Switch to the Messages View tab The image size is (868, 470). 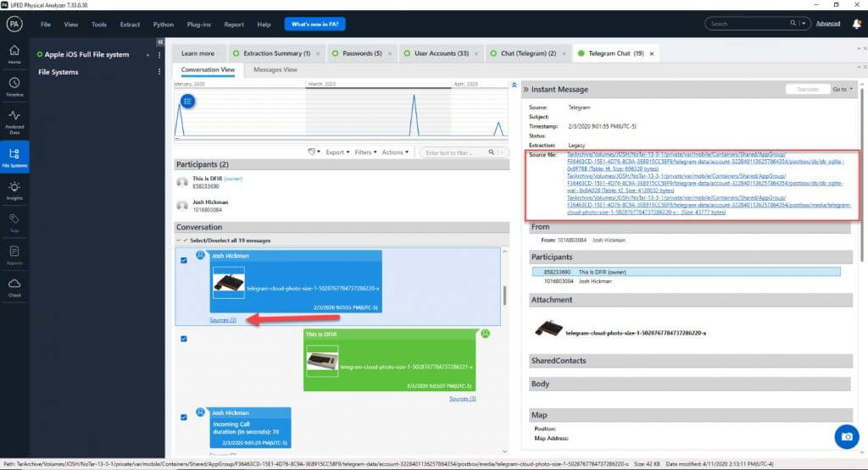[275, 69]
